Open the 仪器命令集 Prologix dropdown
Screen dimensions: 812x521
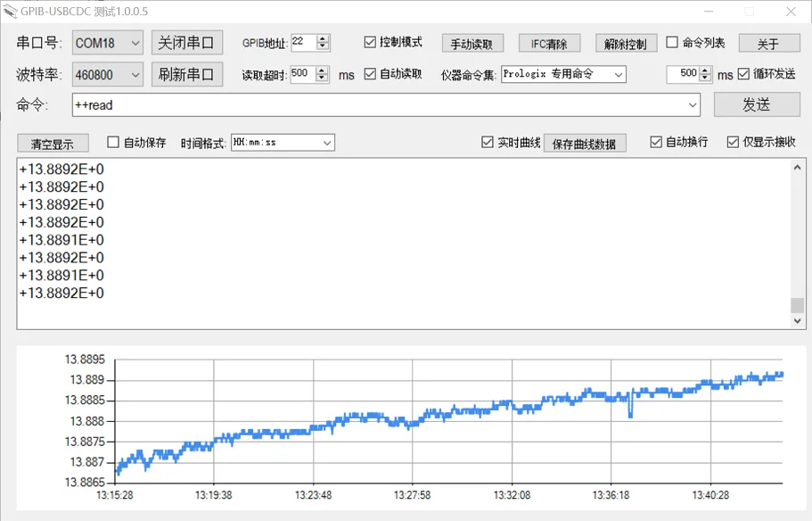563,74
